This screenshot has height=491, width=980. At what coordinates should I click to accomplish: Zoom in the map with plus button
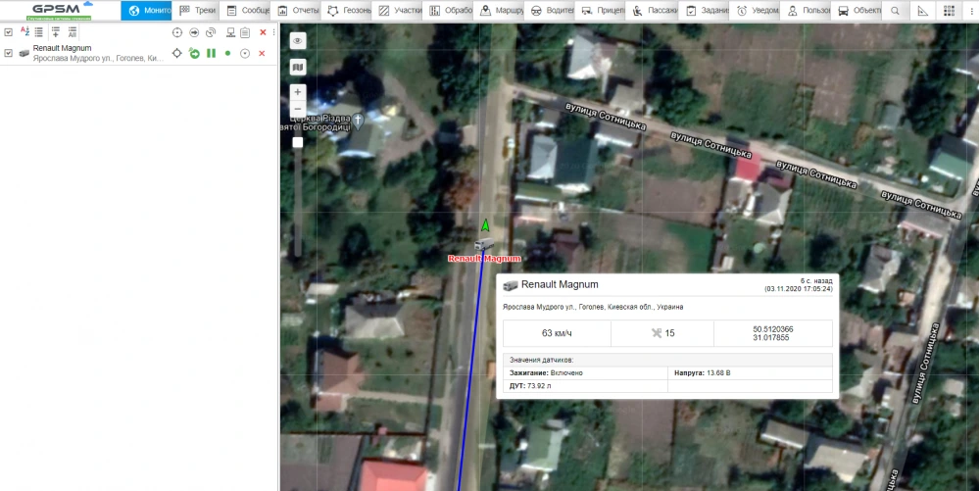(298, 92)
